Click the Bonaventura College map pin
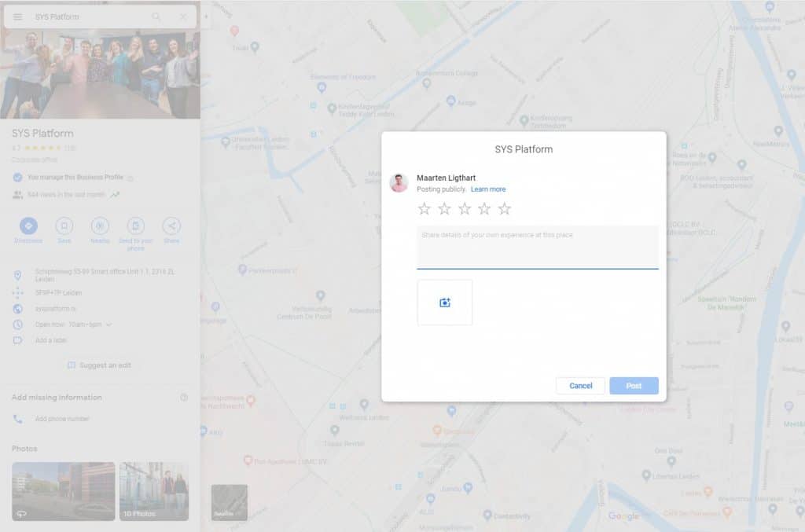The height and width of the screenshot is (532, 805). tap(427, 83)
